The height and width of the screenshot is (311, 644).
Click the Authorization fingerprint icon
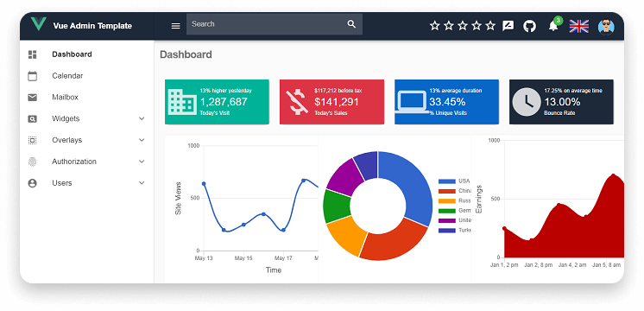(33, 162)
